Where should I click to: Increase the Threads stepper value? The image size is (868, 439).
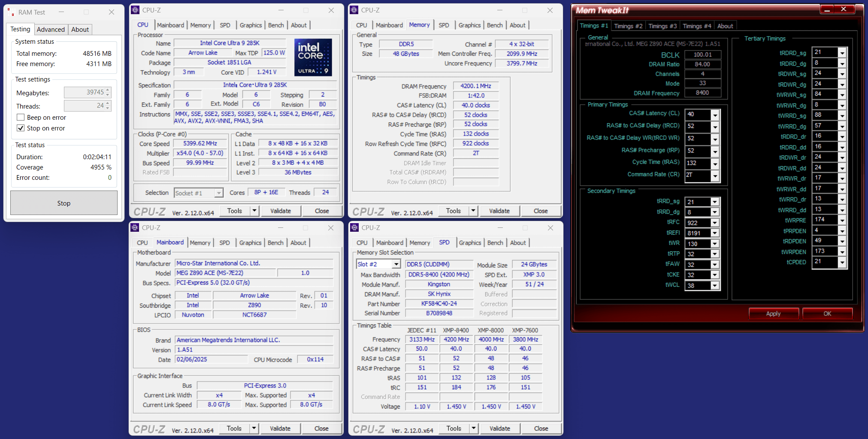pos(108,103)
